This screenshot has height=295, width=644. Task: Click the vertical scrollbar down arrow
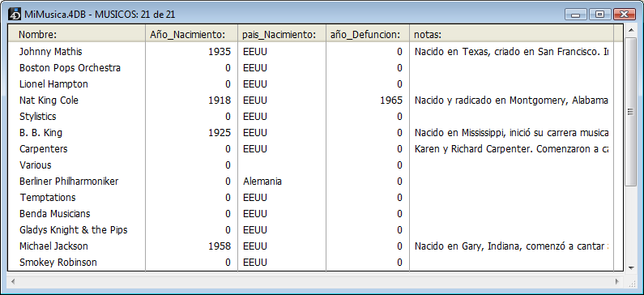631,268
